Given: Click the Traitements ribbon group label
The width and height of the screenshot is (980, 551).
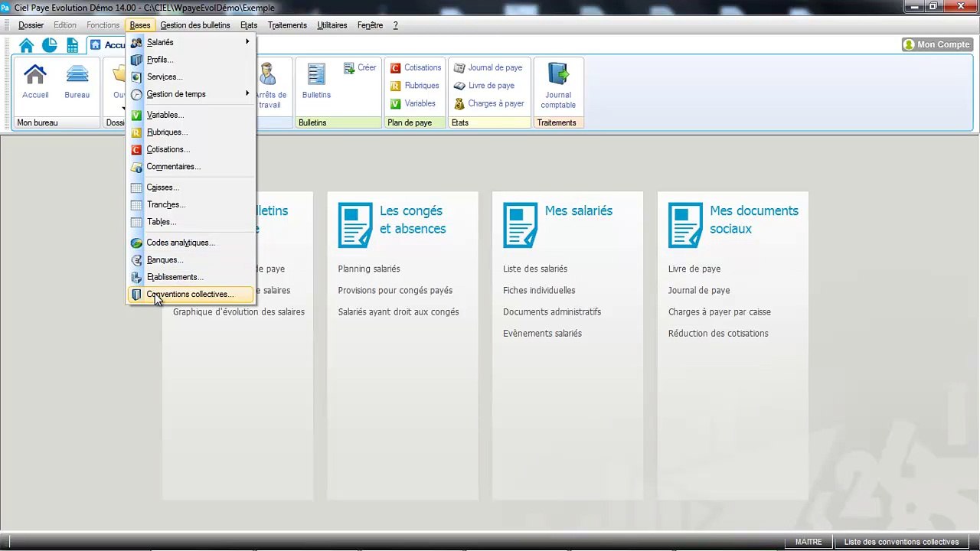Looking at the screenshot, I should point(557,122).
